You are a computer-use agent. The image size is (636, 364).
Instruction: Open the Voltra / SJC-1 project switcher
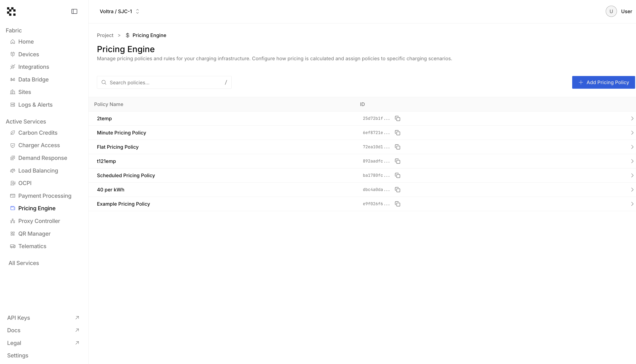coord(119,12)
